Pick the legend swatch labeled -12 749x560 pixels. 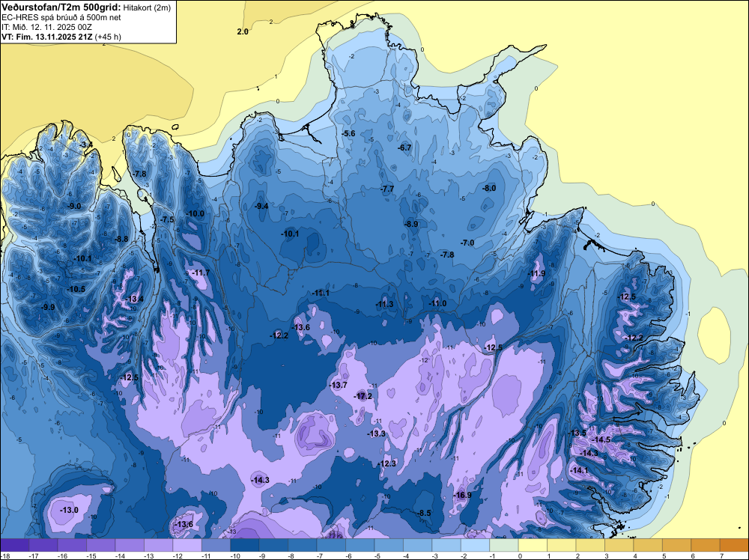[187, 545]
